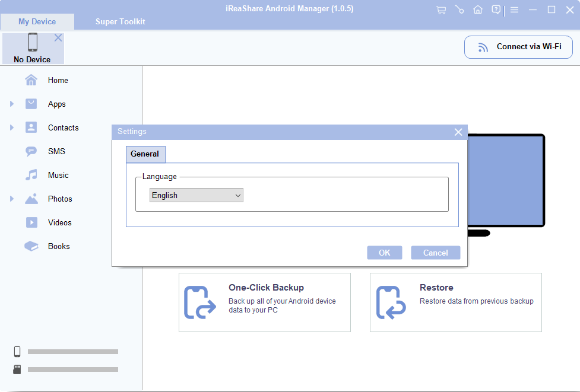Click the SMS speech bubble icon
Screen dimensions: 580x392
31,151
